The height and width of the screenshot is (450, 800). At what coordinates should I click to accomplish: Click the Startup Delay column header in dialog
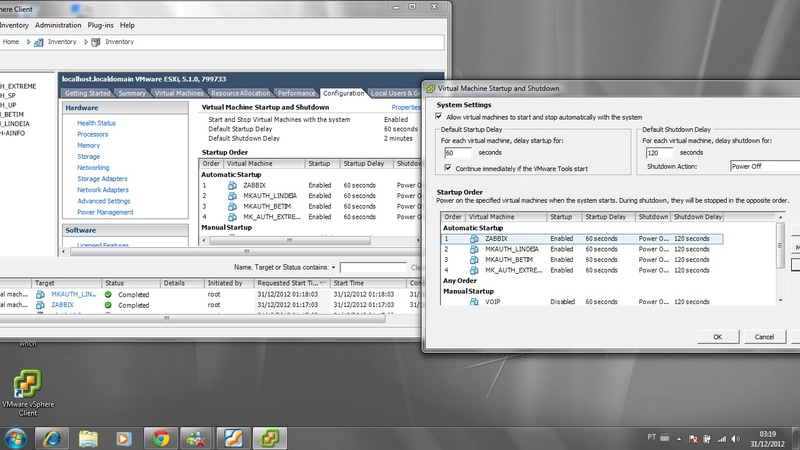[608, 217]
